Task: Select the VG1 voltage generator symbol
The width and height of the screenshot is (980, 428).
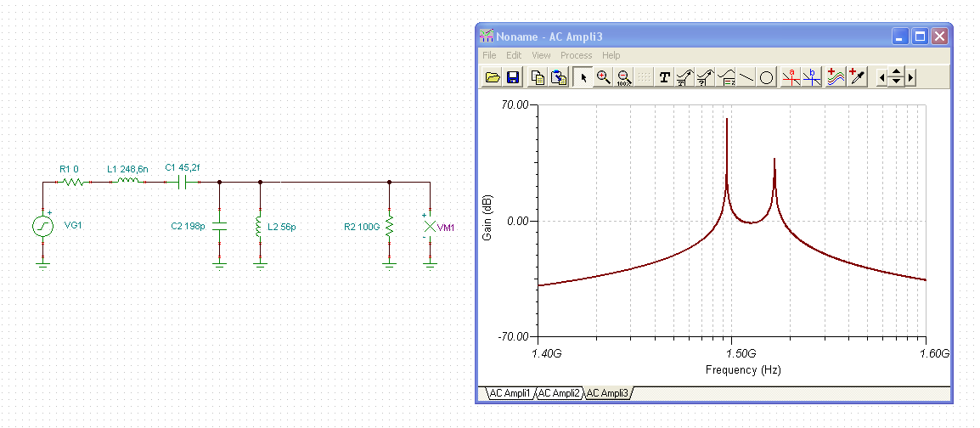Action: [43, 226]
